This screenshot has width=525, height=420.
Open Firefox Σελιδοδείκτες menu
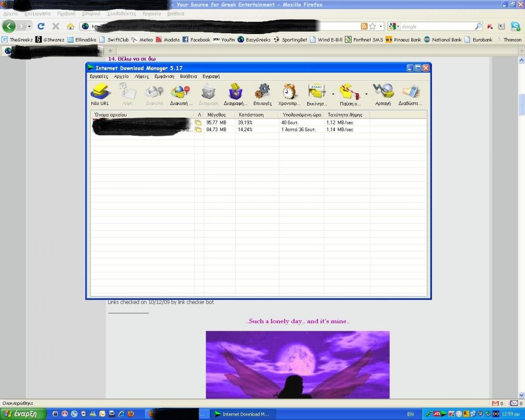tap(121, 14)
